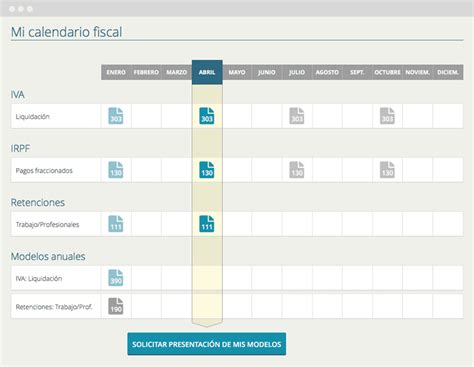474x367 pixels.
Task: Click the Retenciones: Trabajo/Prof. row label
Action: tap(54, 307)
